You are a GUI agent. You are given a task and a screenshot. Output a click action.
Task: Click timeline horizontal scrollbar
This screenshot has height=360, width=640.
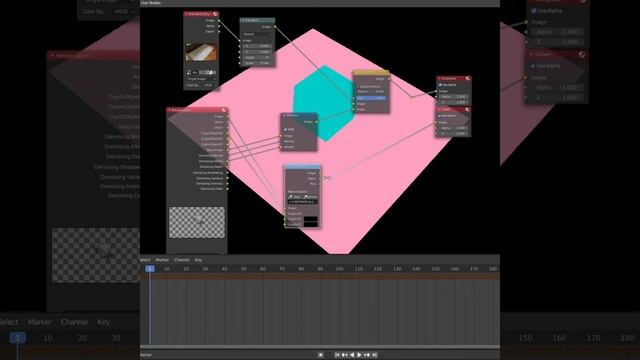click(320, 347)
